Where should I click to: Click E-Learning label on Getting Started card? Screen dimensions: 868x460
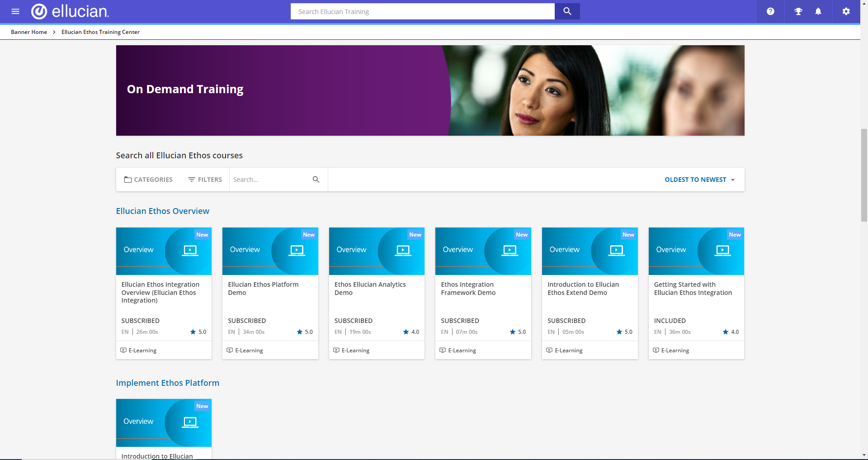[675, 351]
